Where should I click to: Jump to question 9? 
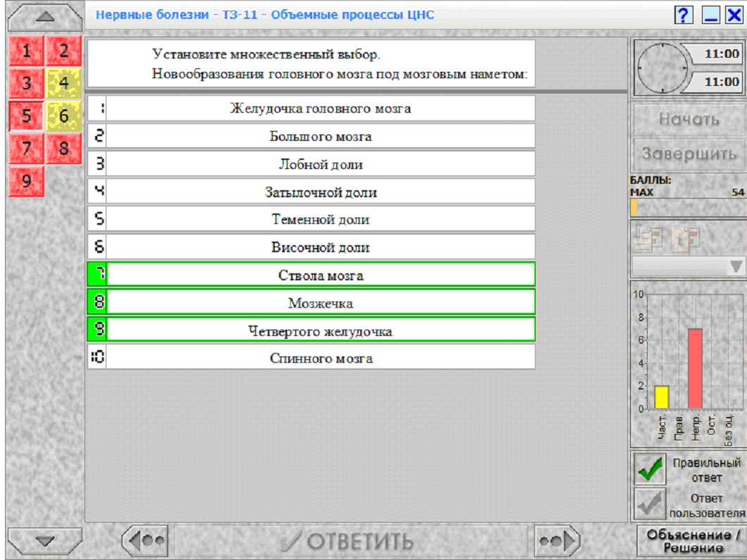click(x=26, y=181)
